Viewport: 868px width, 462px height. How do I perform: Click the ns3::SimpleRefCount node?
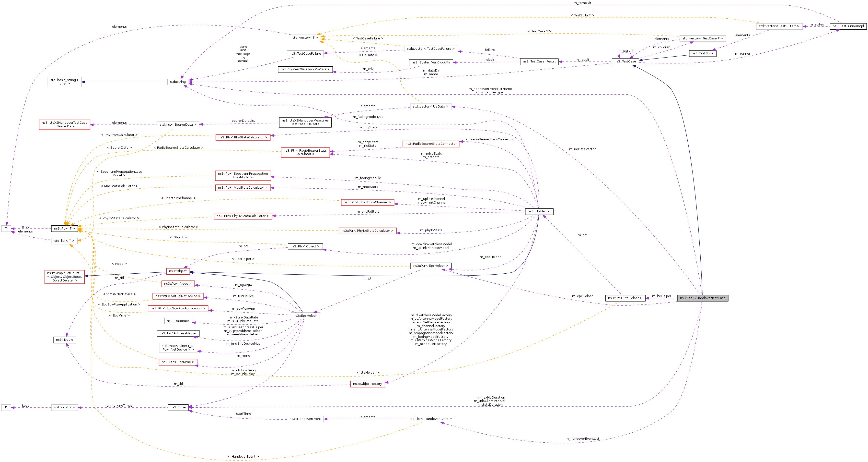click(64, 277)
